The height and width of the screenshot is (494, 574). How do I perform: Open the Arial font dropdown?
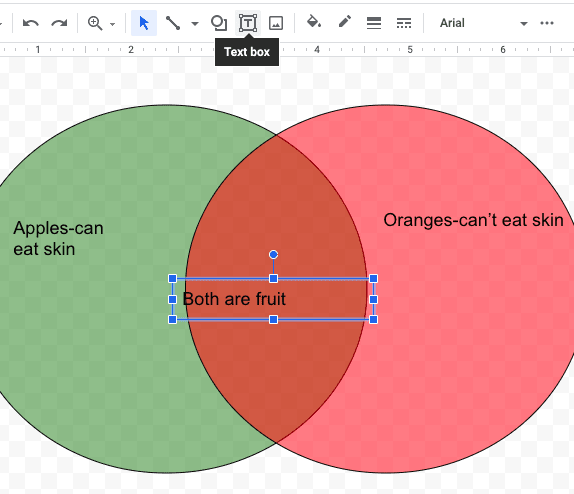(x=483, y=23)
